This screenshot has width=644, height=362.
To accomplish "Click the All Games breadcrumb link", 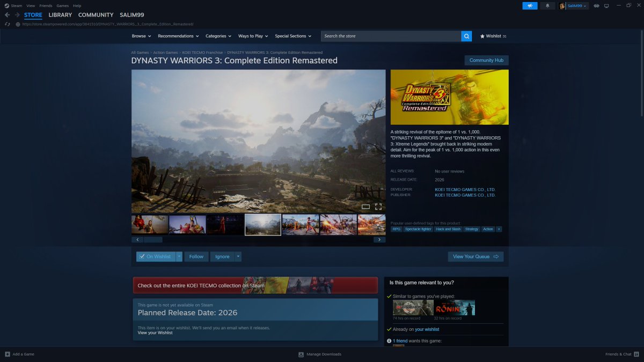I will 140,53.
